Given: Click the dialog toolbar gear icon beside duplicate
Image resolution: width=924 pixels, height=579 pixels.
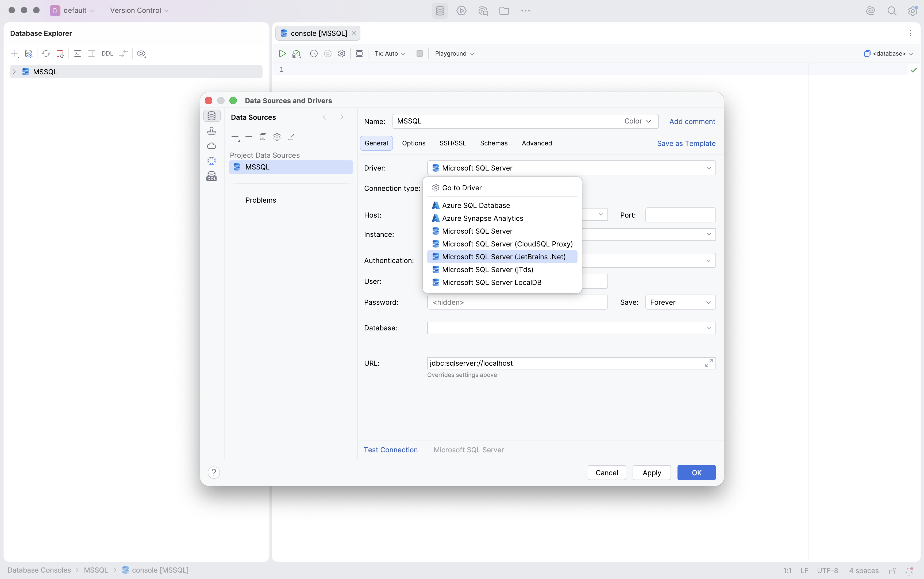Looking at the screenshot, I should (277, 137).
